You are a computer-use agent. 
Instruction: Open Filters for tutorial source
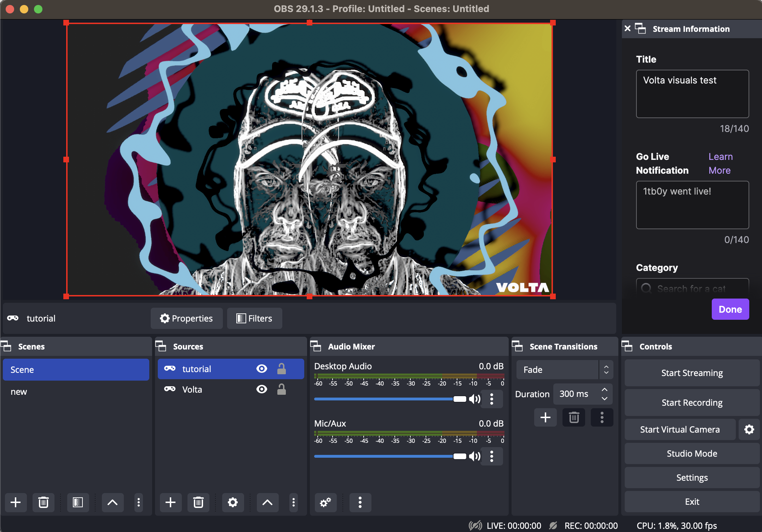coord(254,318)
